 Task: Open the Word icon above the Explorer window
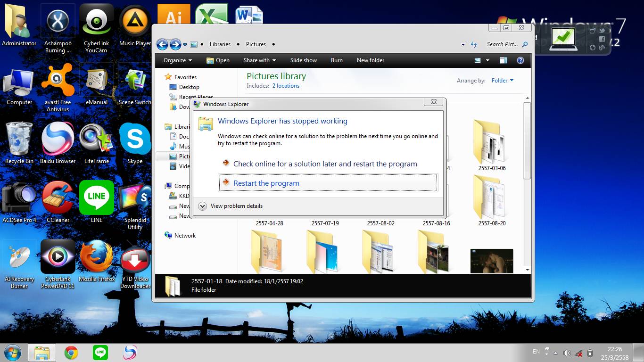(x=249, y=15)
